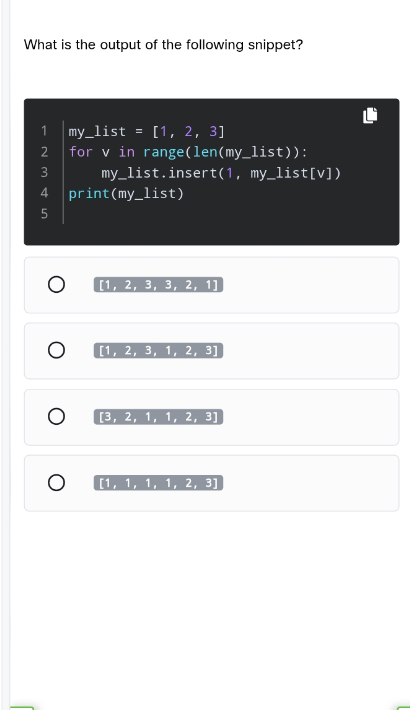Click the answer label [1, 1, 1, 1, 2, 3]
410x710 pixels.
pyautogui.click(x=159, y=483)
